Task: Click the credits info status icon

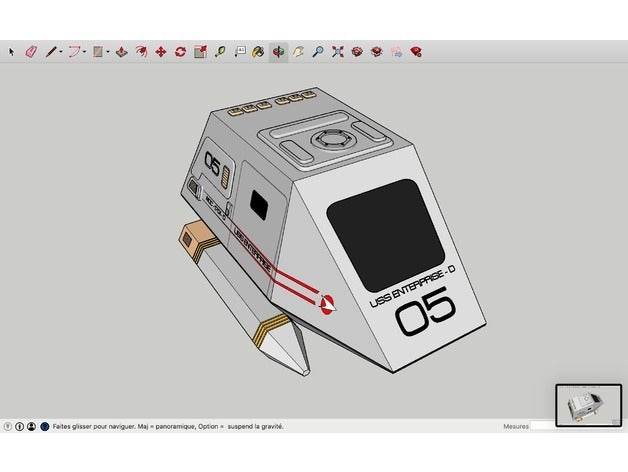Action: click(19, 426)
